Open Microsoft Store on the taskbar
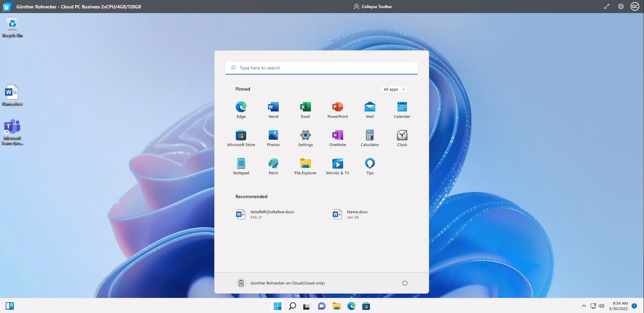Image resolution: width=644 pixels, height=313 pixels. coord(366,306)
